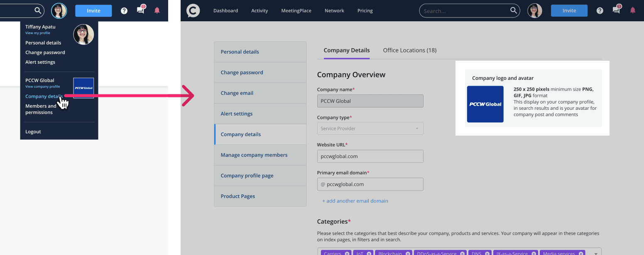Click the bell icon in the left panel header
Image resolution: width=644 pixels, height=255 pixels.
[x=157, y=11]
